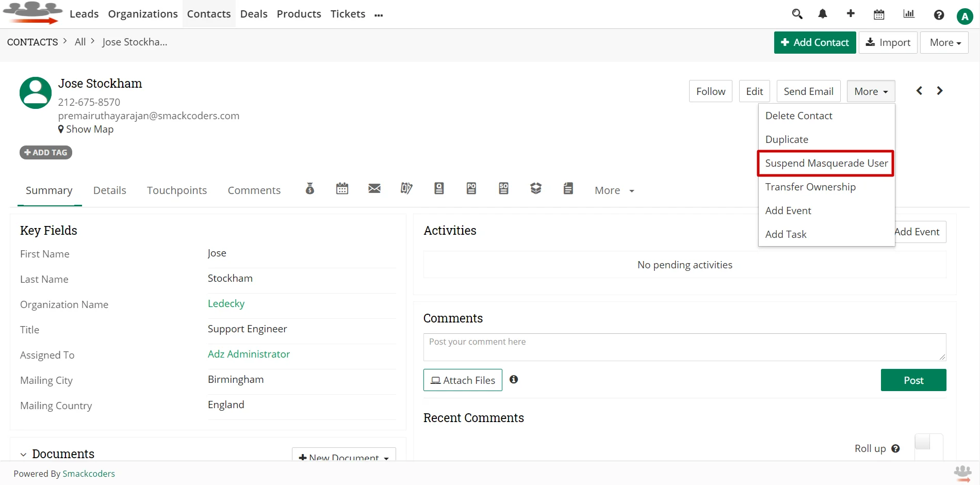Open the Sales Order (SO) icon tab
The image size is (980, 485).
coord(503,189)
